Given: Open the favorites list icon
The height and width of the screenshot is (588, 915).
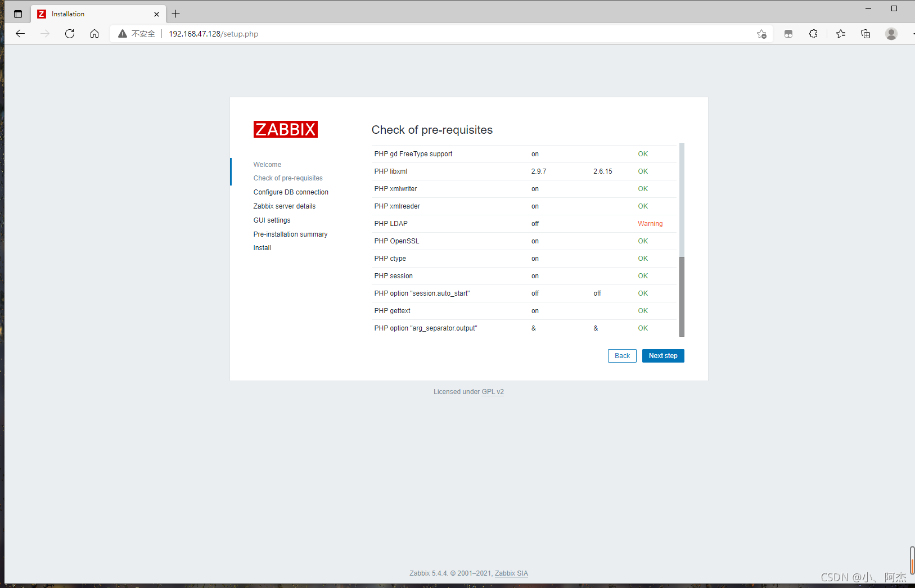Looking at the screenshot, I should (841, 34).
